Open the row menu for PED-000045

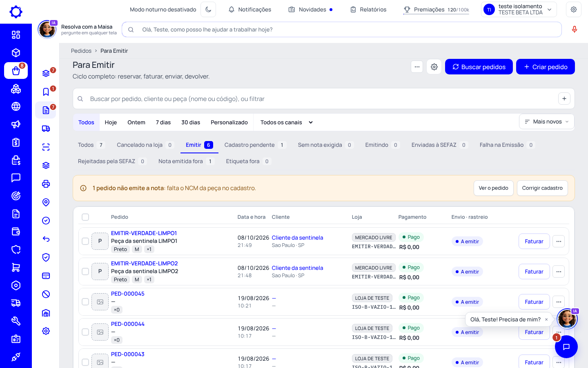[559, 302]
